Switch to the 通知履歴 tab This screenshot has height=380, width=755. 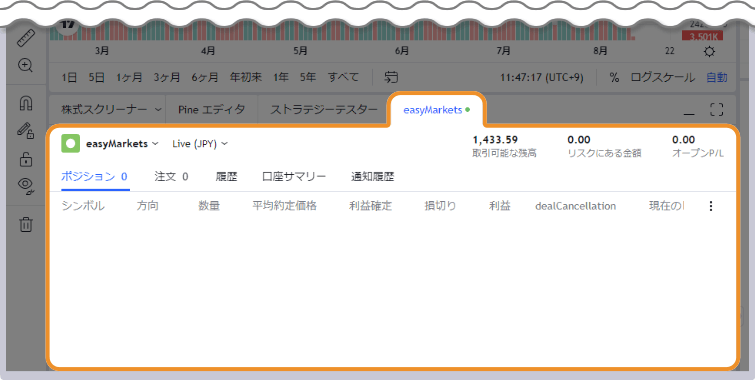(x=373, y=177)
